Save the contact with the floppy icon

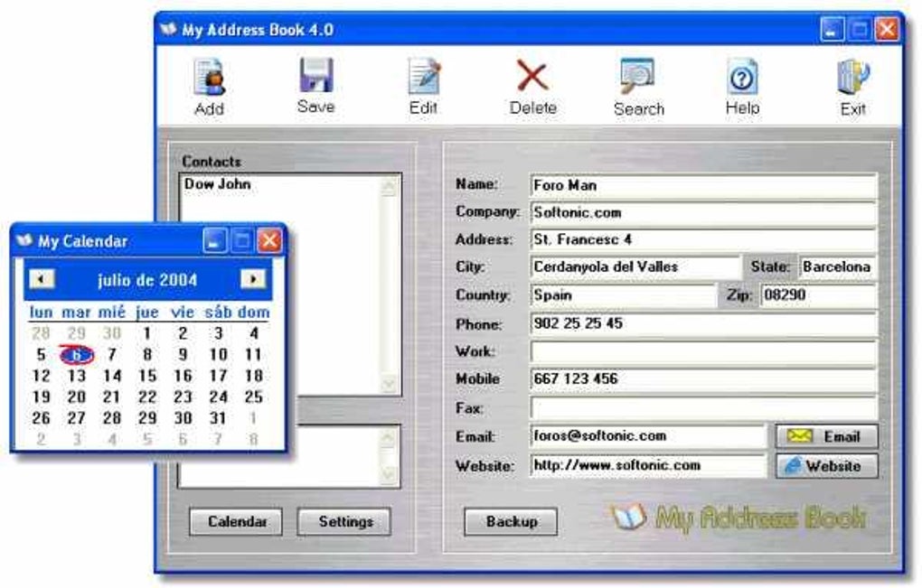click(x=316, y=75)
